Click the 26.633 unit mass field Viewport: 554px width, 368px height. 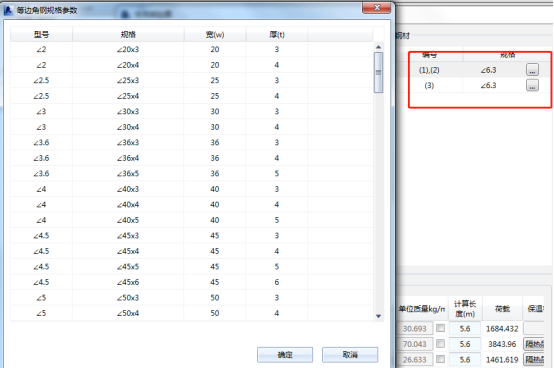415,360
